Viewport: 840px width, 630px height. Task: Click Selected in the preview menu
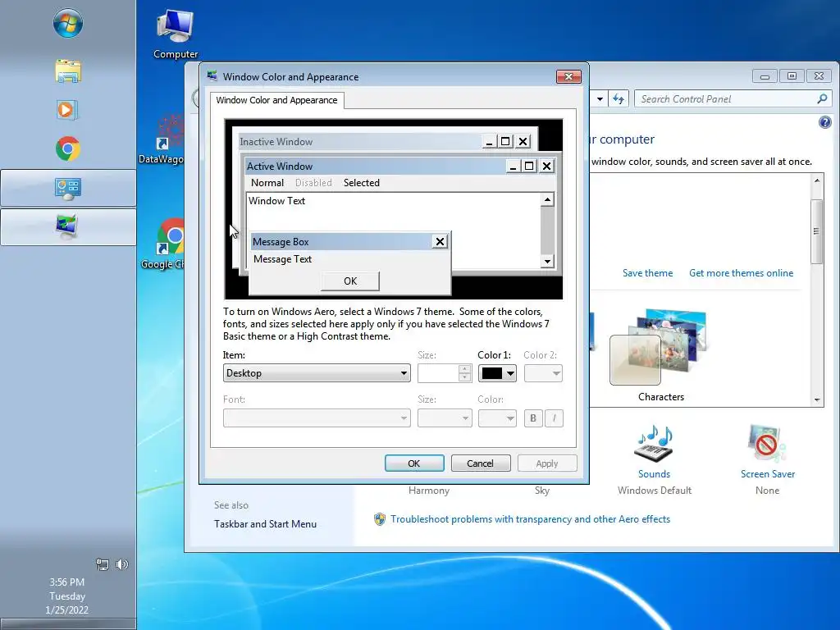click(x=362, y=183)
